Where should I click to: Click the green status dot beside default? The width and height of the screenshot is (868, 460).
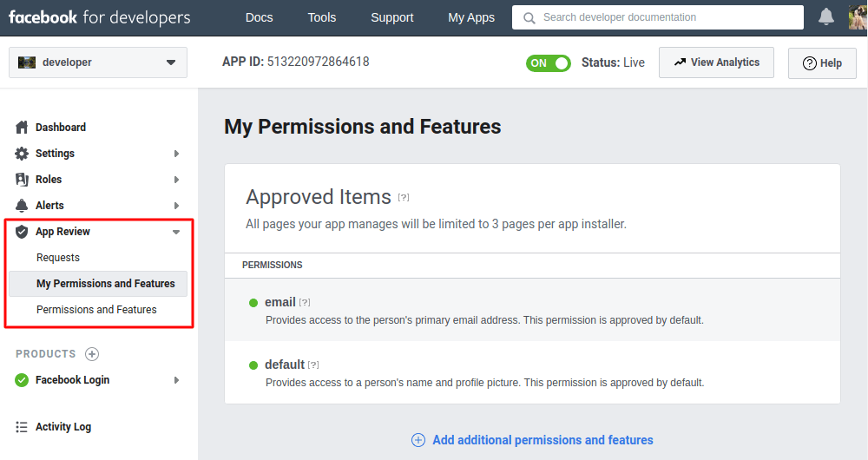[253, 365]
